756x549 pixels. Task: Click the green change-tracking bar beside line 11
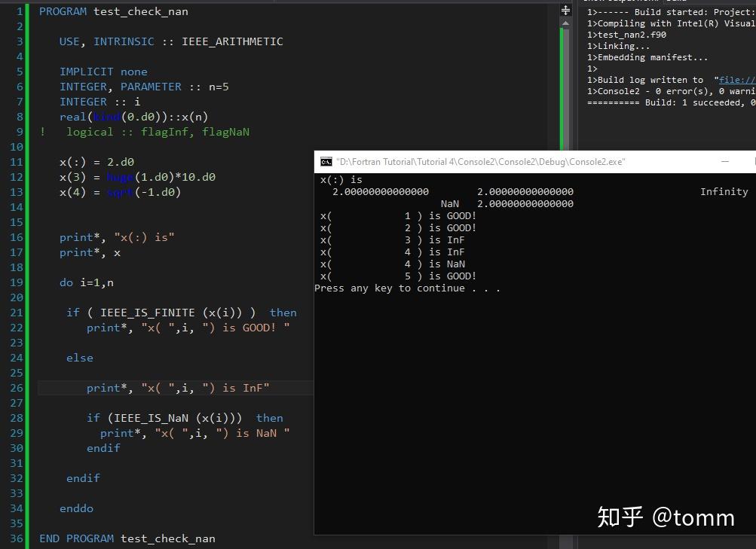[x=28, y=162]
